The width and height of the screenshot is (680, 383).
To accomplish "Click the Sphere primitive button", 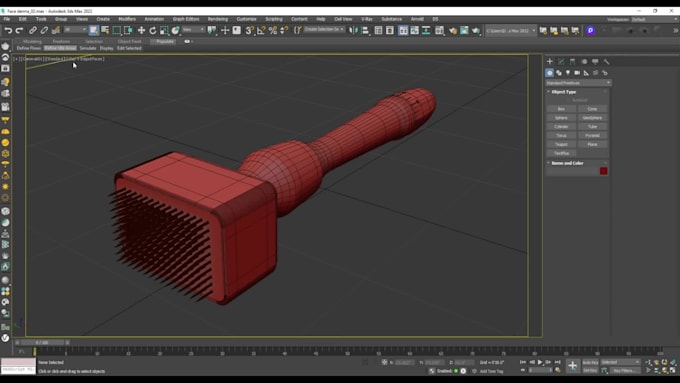I will [561, 118].
